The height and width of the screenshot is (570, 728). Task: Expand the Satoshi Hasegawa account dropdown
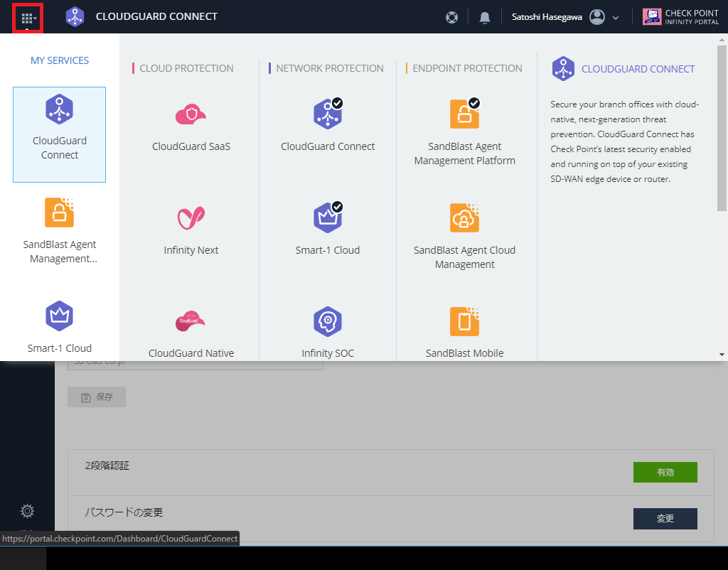(616, 18)
